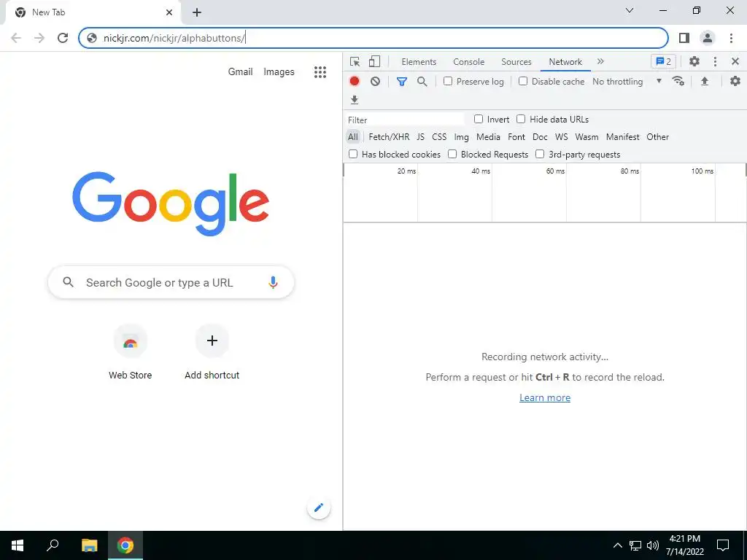Screen dimensions: 747x560
Task: Check 3rd-party requests checkbox
Action: coord(540,154)
